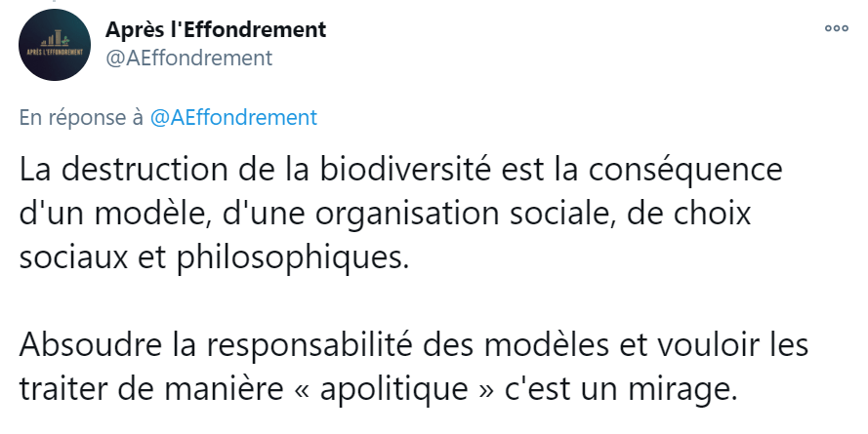Open the "Après l'Effondrement" display name link
868x434 pixels.
click(216, 30)
